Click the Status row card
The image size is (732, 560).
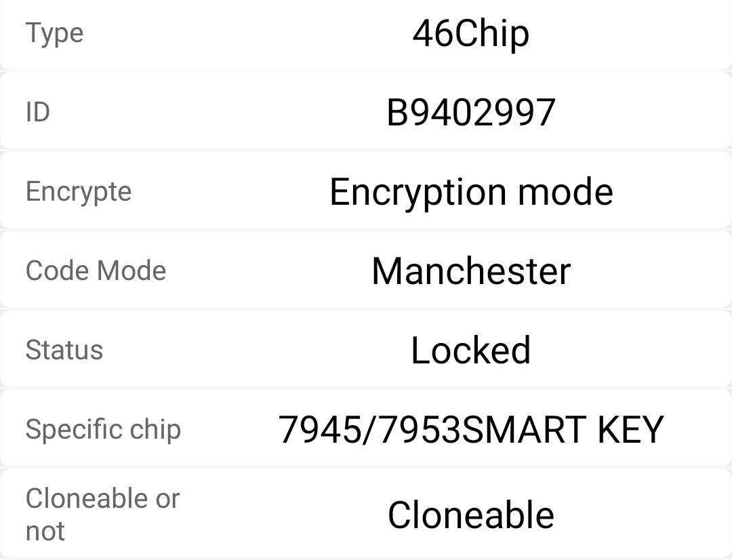(366, 348)
